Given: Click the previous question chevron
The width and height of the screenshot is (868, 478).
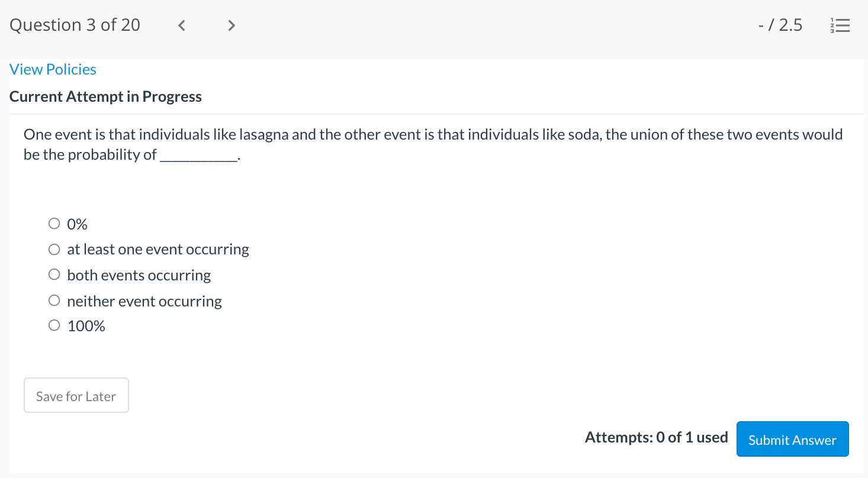Looking at the screenshot, I should point(181,25).
